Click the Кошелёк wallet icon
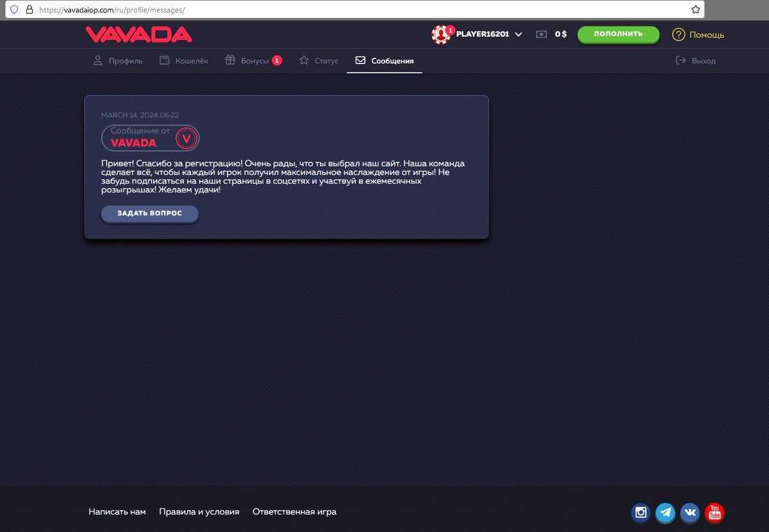The image size is (769, 532). [x=164, y=60]
